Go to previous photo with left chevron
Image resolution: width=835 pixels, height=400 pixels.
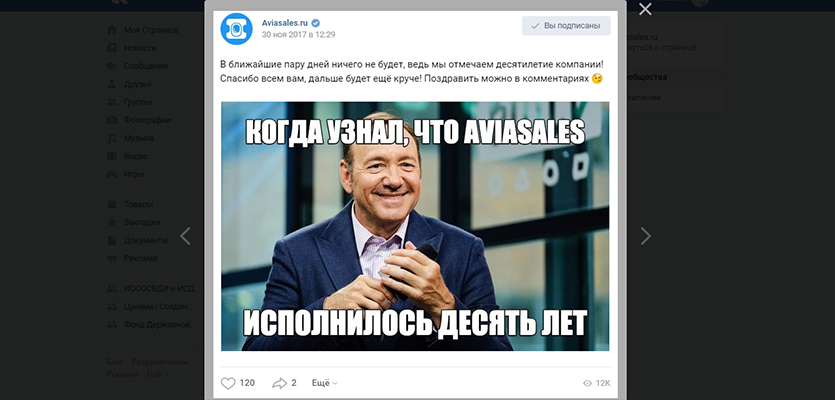[x=185, y=236]
